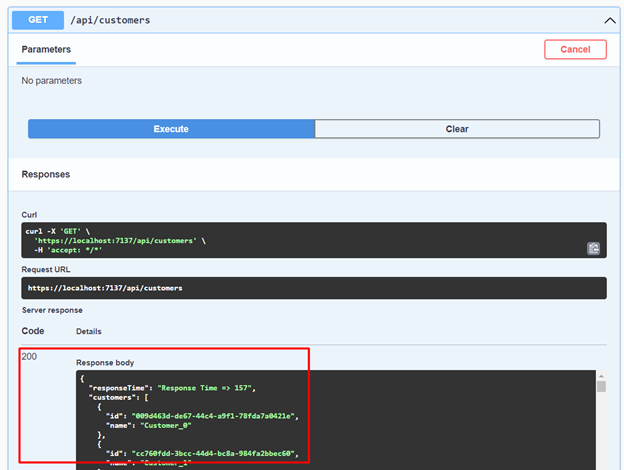Clear the response using Clear button
The height and width of the screenshot is (470, 624).
click(456, 129)
